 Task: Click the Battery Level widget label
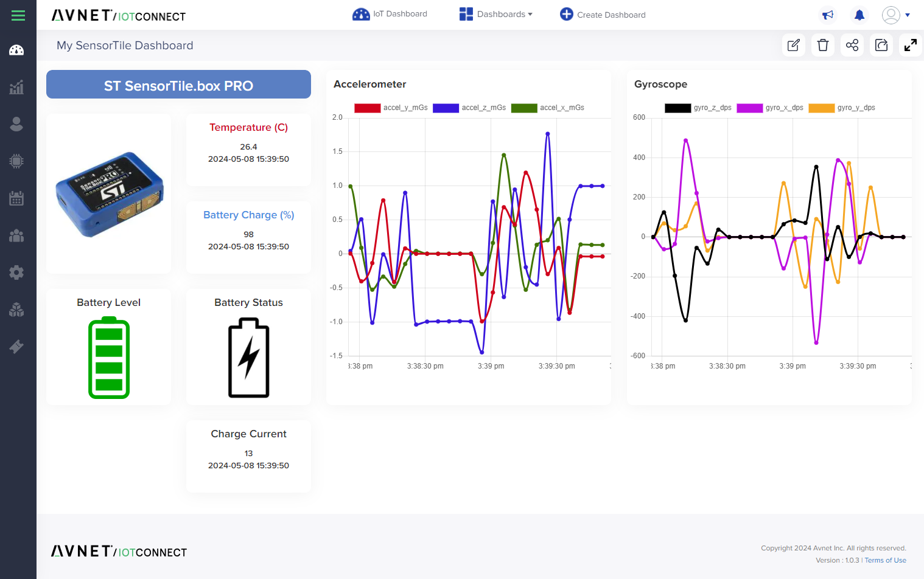[108, 302]
